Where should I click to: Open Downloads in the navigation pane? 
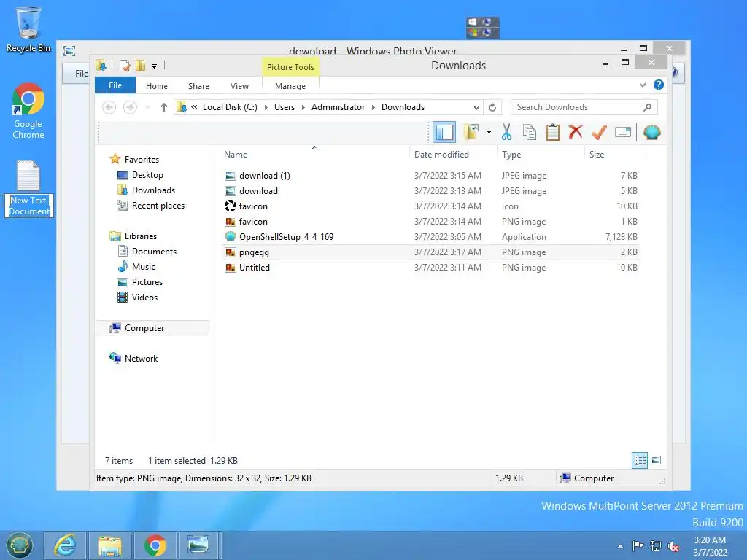coord(153,190)
